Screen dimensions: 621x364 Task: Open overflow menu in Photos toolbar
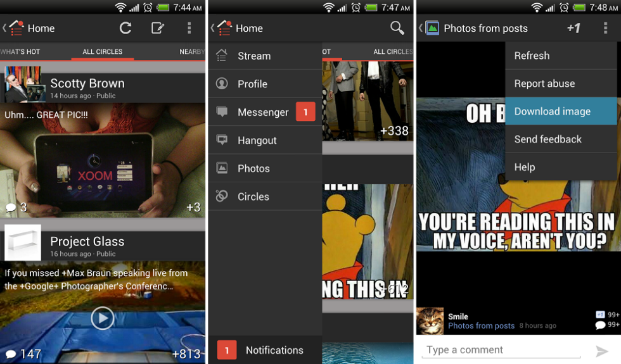(605, 28)
